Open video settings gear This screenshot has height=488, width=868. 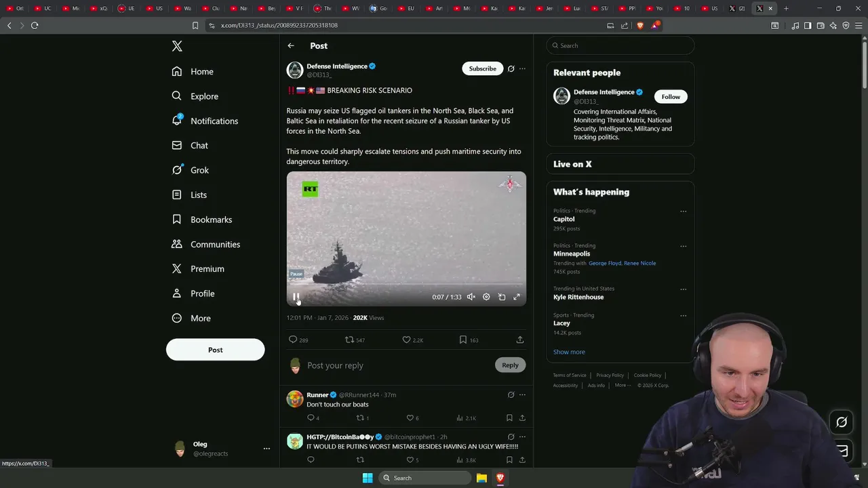point(486,297)
